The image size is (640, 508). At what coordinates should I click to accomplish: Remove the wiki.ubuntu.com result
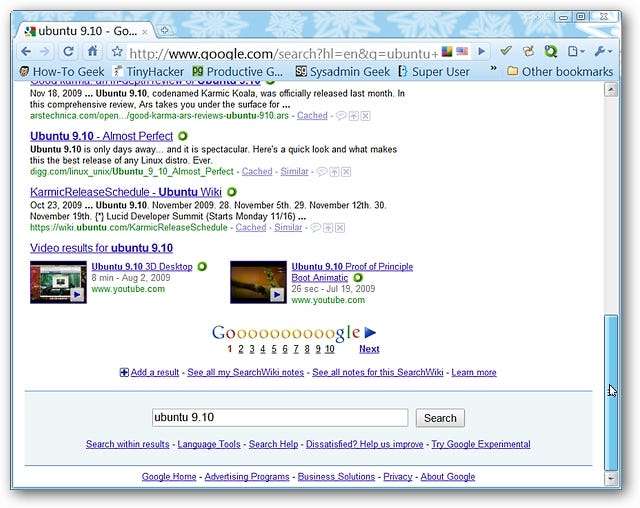pyautogui.click(x=340, y=228)
